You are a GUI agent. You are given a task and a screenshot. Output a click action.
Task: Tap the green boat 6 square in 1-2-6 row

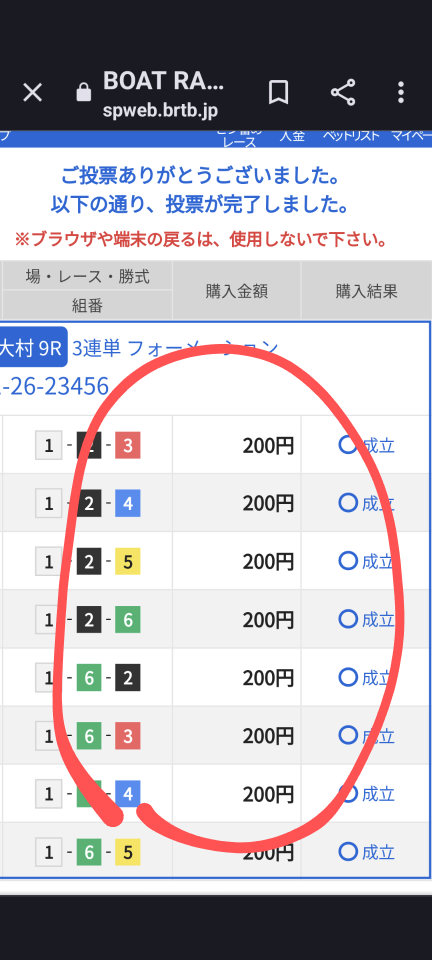point(128,620)
